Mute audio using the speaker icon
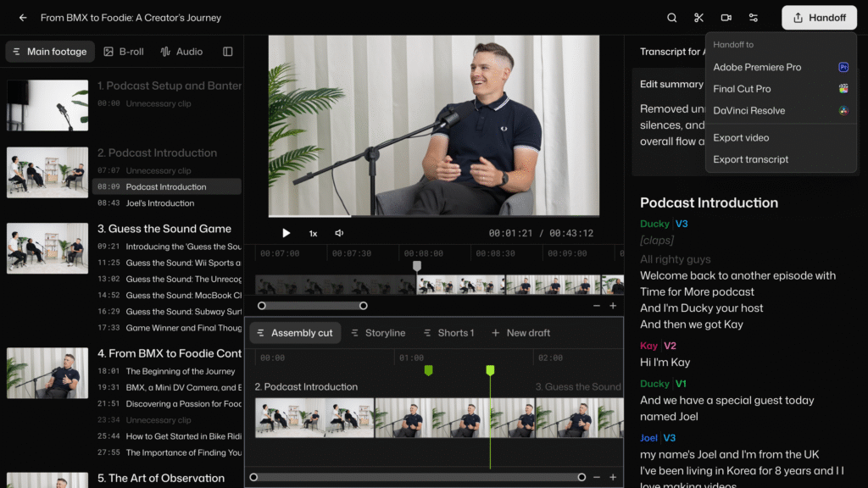 339,232
